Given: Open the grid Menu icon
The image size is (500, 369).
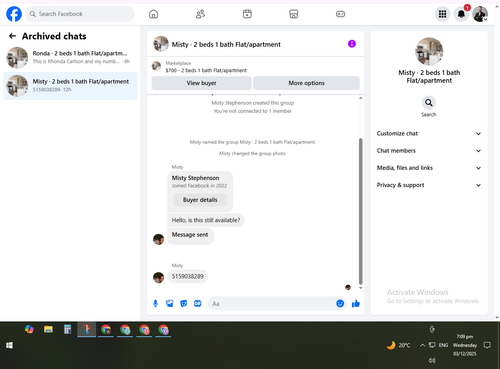Looking at the screenshot, I should pos(442,14).
